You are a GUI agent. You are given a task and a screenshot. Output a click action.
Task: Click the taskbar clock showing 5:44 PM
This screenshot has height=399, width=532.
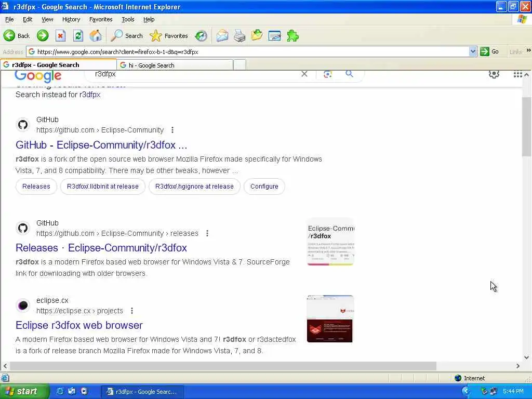(513, 392)
